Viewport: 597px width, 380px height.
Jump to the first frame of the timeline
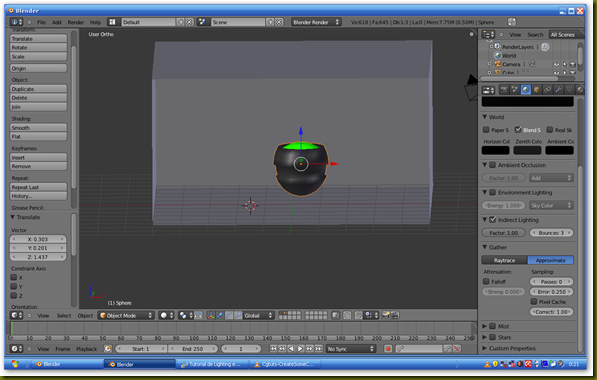pos(273,349)
